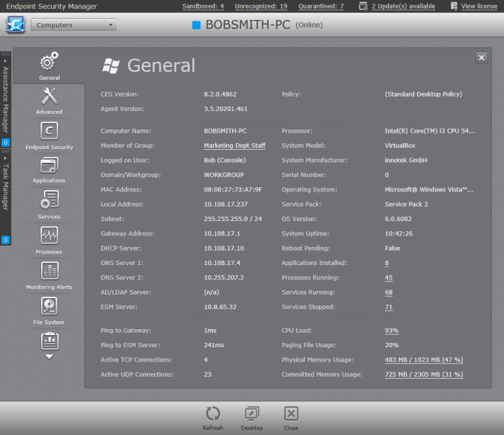Screen dimensions: 504x435
Task: Open the Services section
Action: (49, 205)
